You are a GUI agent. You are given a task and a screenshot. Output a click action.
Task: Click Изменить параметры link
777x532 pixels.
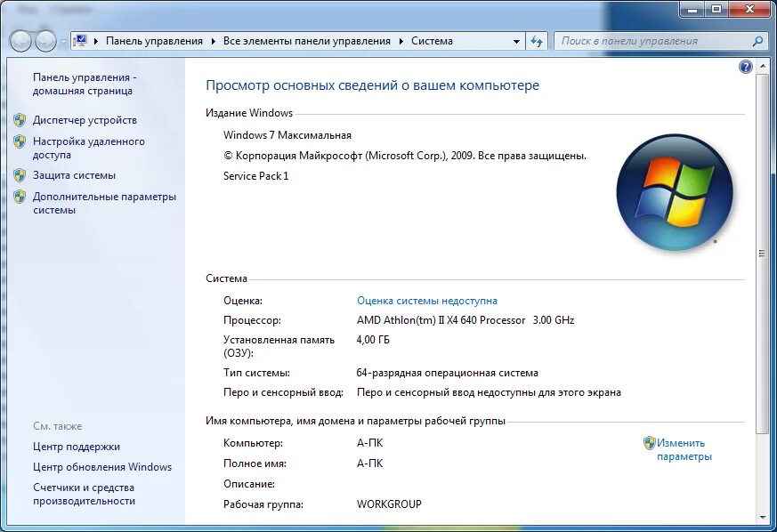pyautogui.click(x=684, y=449)
